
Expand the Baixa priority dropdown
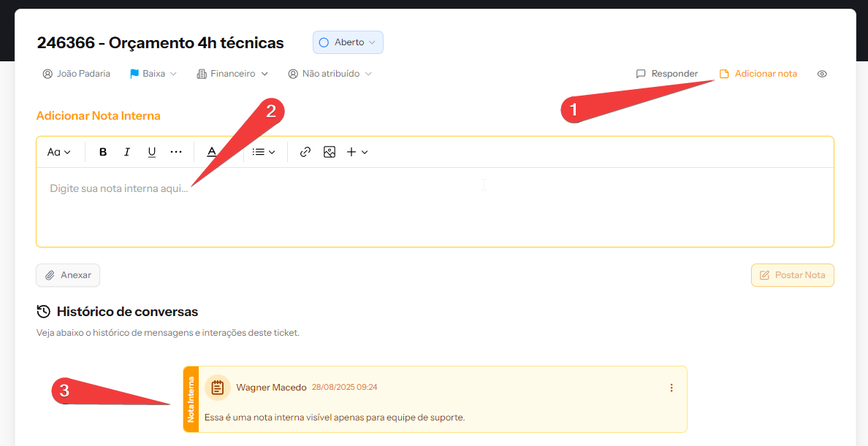153,74
